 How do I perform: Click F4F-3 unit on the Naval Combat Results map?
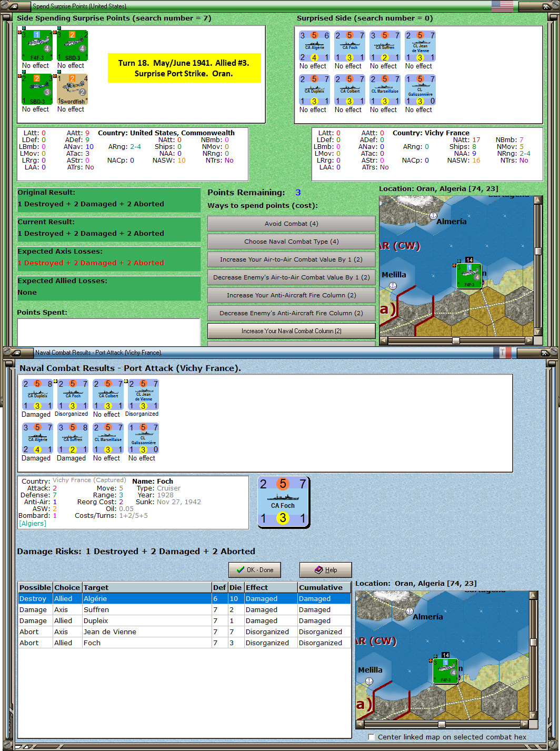coord(445,671)
